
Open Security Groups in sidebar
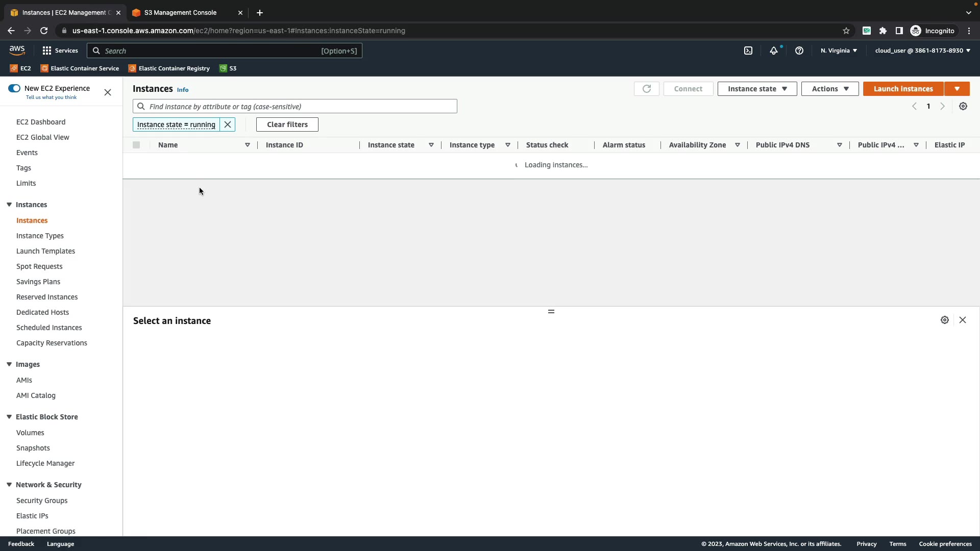tap(42, 500)
